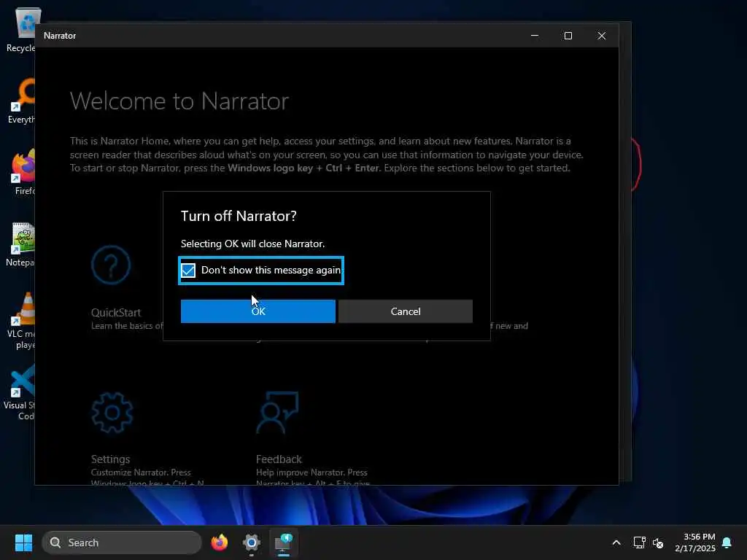The width and height of the screenshot is (747, 560).
Task: Open network status tray icon
Action: (639, 542)
